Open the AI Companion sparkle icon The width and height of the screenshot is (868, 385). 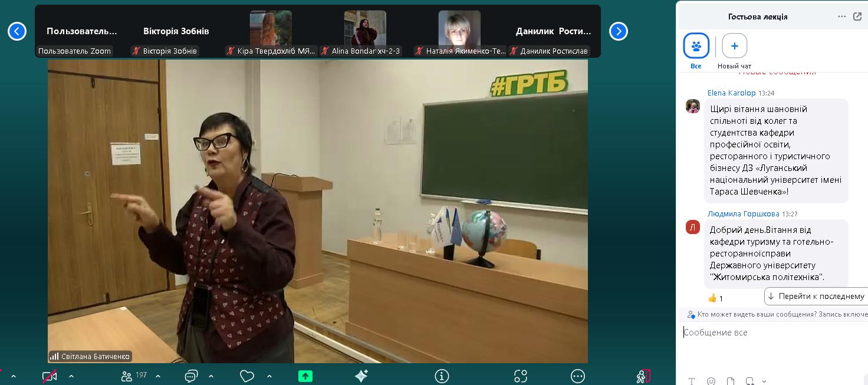tap(361, 376)
